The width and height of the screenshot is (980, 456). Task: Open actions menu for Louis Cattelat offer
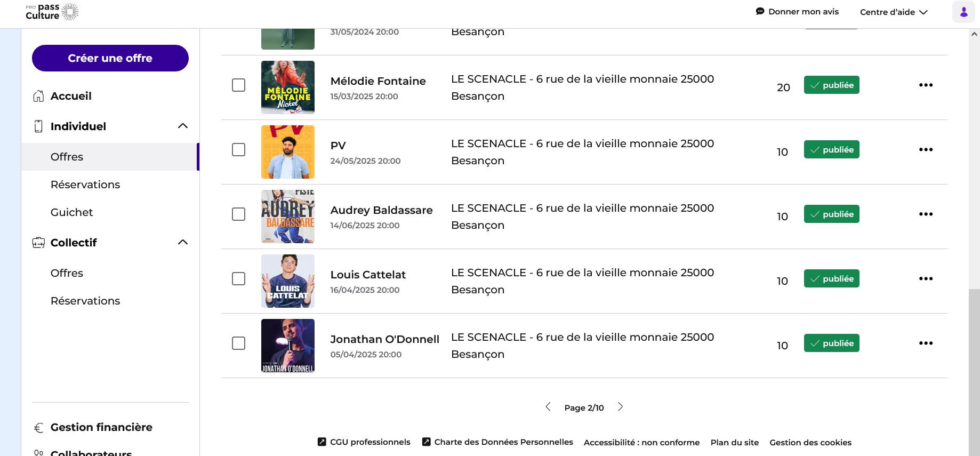pos(926,279)
